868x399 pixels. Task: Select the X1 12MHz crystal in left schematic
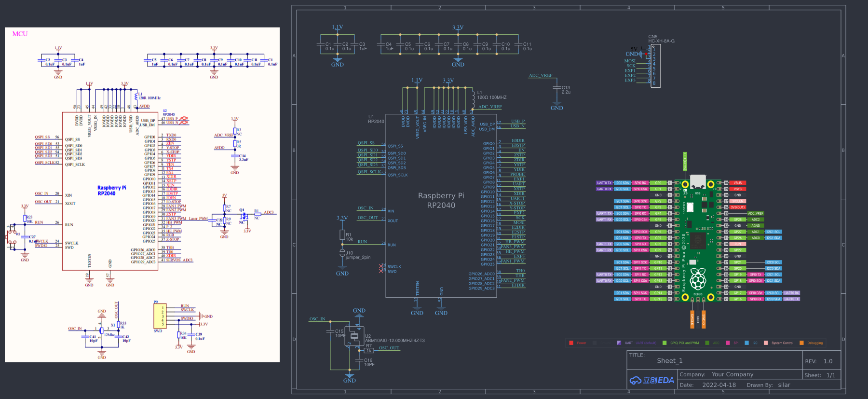(x=102, y=330)
